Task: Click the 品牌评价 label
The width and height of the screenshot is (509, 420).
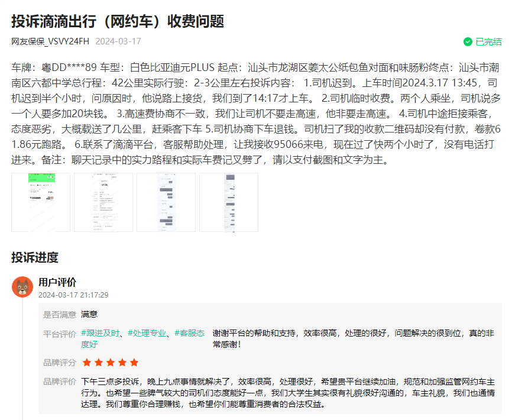Action: pos(60,382)
